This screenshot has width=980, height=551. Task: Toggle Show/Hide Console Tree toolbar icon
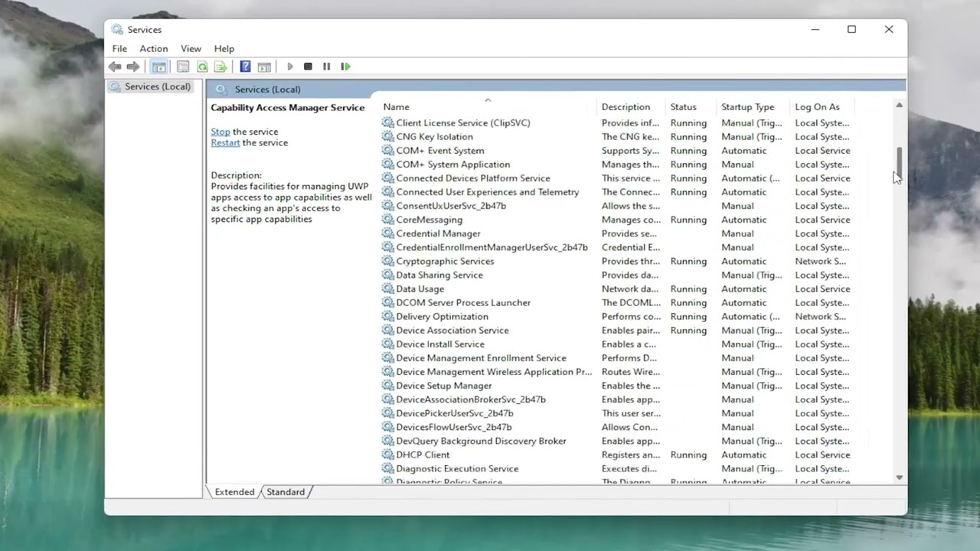[x=158, y=67]
